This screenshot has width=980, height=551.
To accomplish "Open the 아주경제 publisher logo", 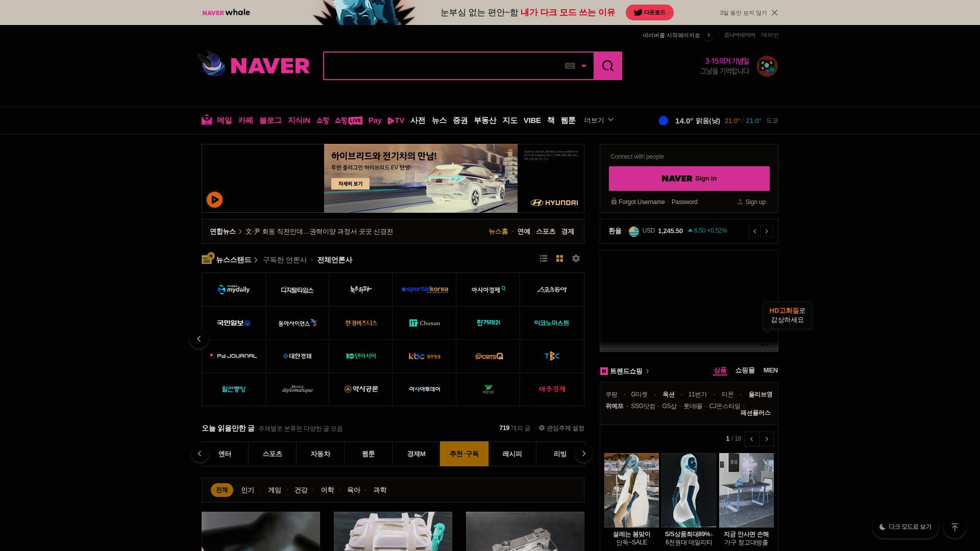I will [552, 389].
